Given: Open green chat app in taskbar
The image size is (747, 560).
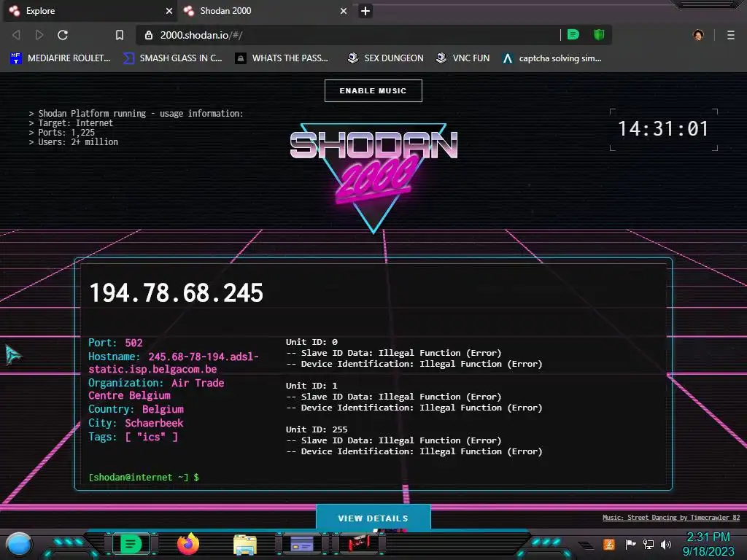Looking at the screenshot, I should [131, 544].
